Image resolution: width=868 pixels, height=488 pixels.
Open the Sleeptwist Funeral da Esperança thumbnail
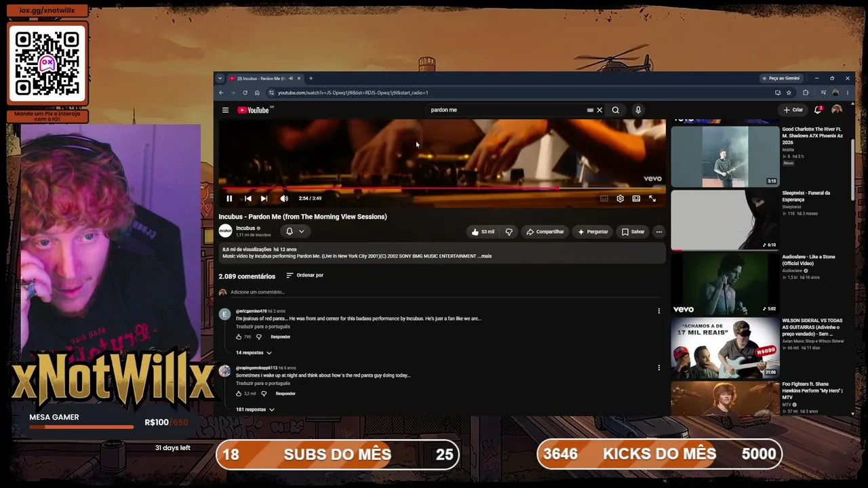click(x=725, y=220)
